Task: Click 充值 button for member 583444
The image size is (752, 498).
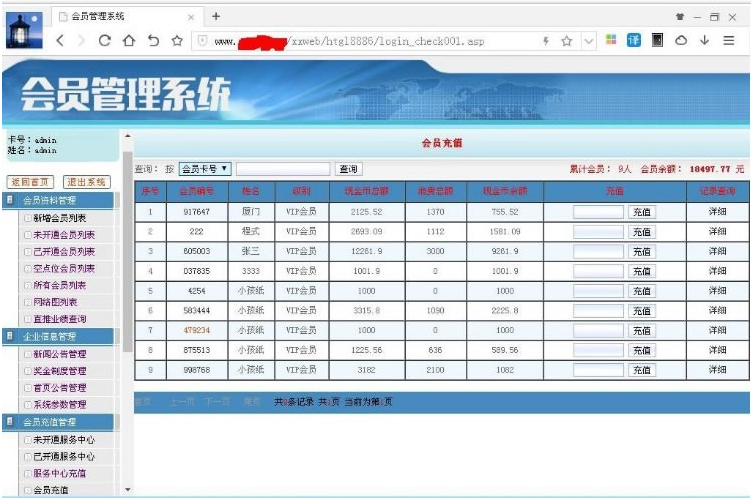Action: point(642,311)
